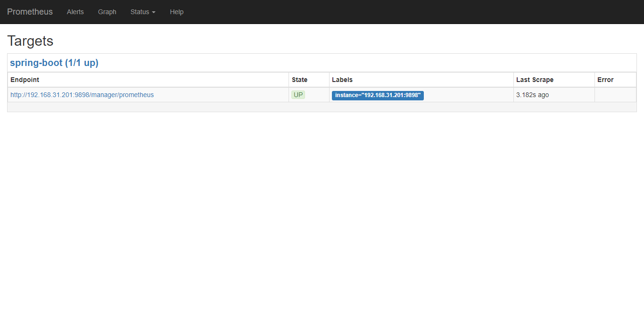Click the instance="192.168.31.201:9898" label badge
This screenshot has width=644, height=312.
click(x=378, y=95)
